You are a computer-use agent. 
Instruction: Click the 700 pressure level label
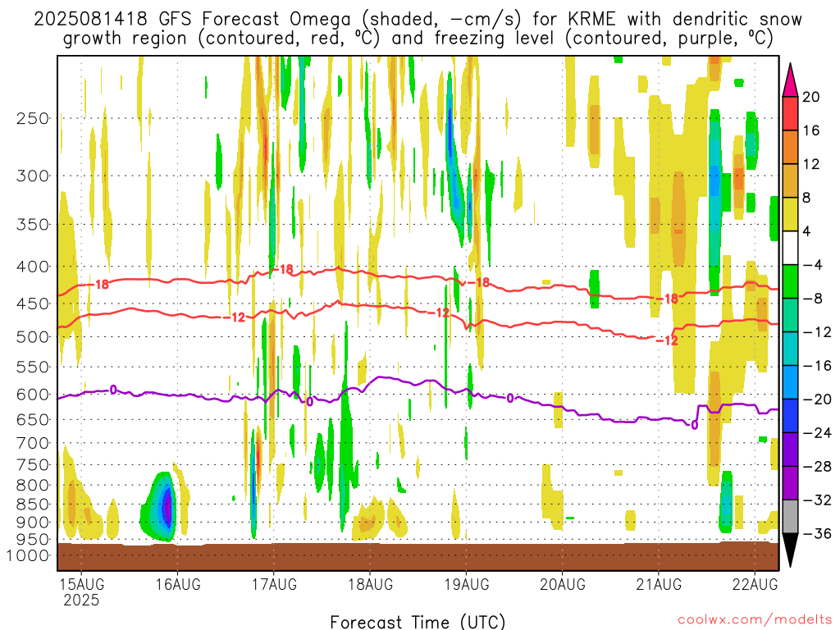point(33,443)
